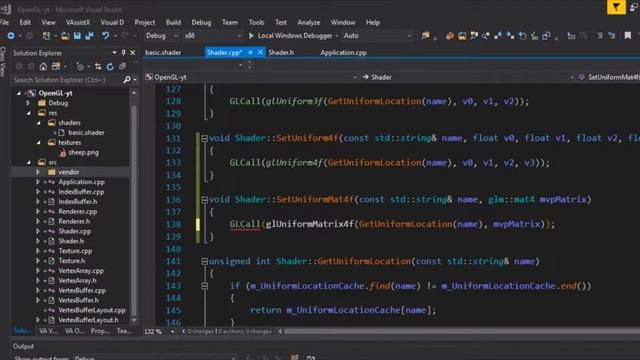Switch to the VA View bottom tab
Viewport: 640px width, 360px height.
point(48,331)
